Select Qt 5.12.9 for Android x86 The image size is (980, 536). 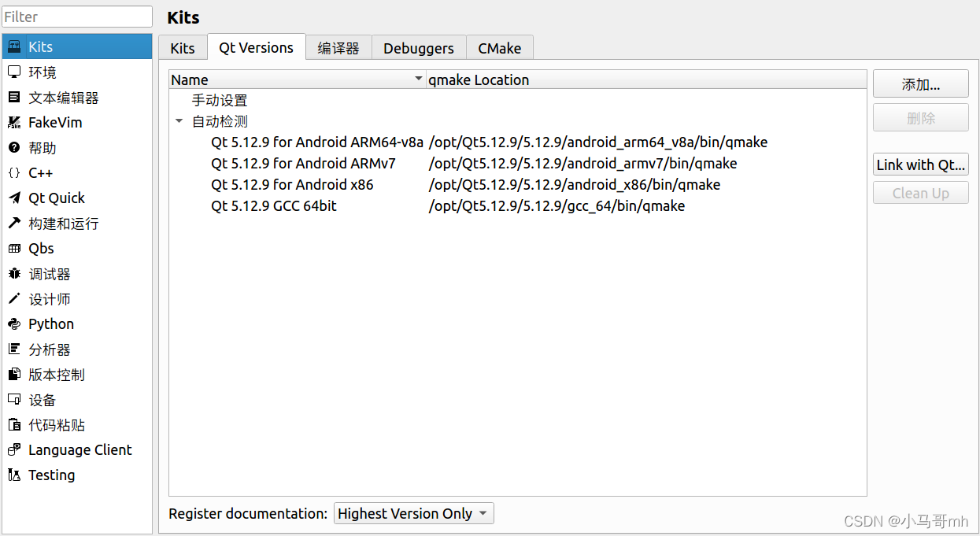coord(292,185)
